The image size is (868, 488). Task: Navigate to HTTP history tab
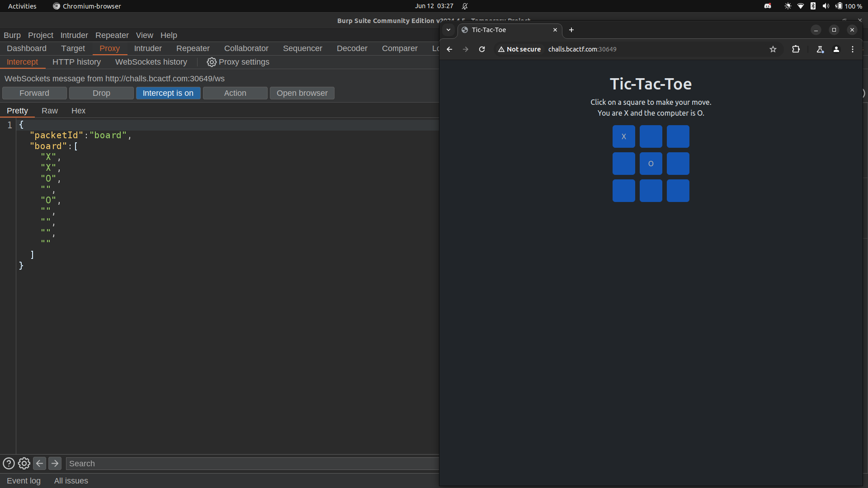tap(76, 62)
